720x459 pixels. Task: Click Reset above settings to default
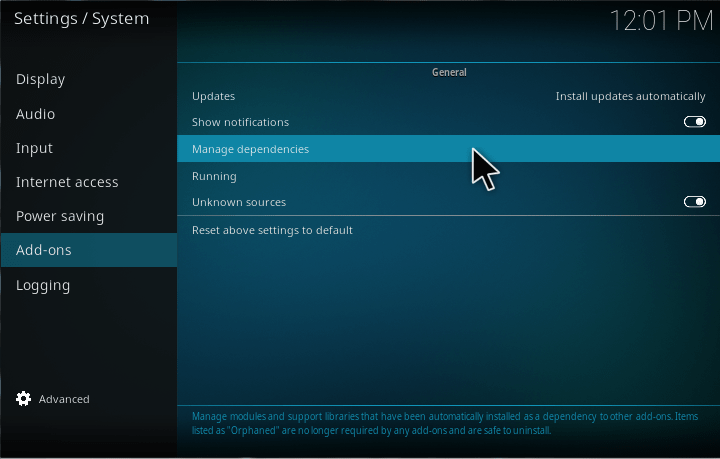coord(448,230)
